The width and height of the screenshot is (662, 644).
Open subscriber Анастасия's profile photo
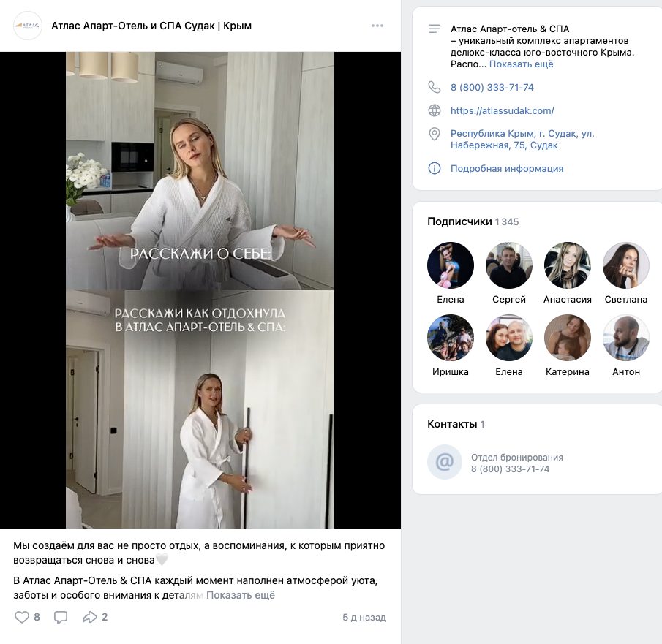coord(568,265)
